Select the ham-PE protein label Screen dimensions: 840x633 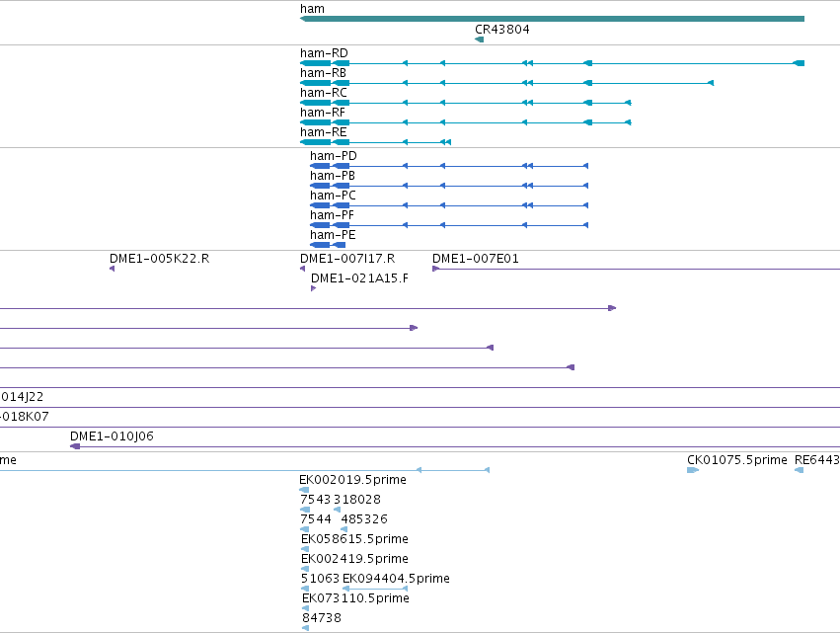332,235
